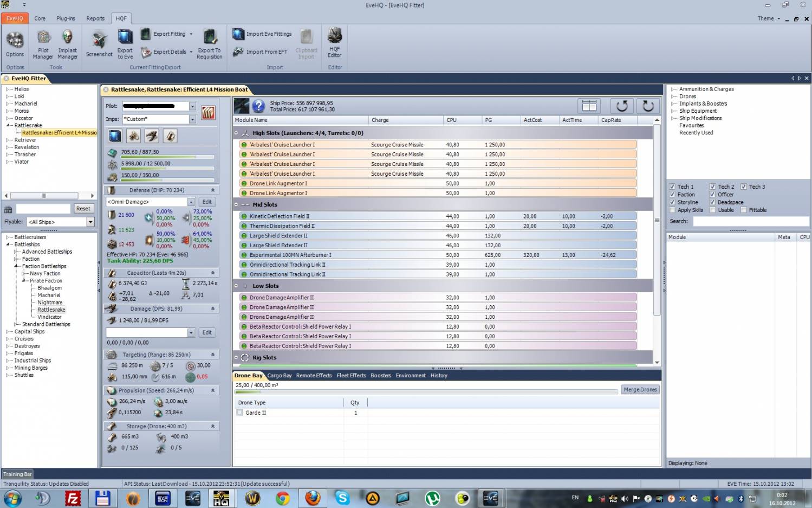Screen dimensions: 812x508
Task: Click the fourth fitting-mode icon under Imps
Action: [x=170, y=136]
